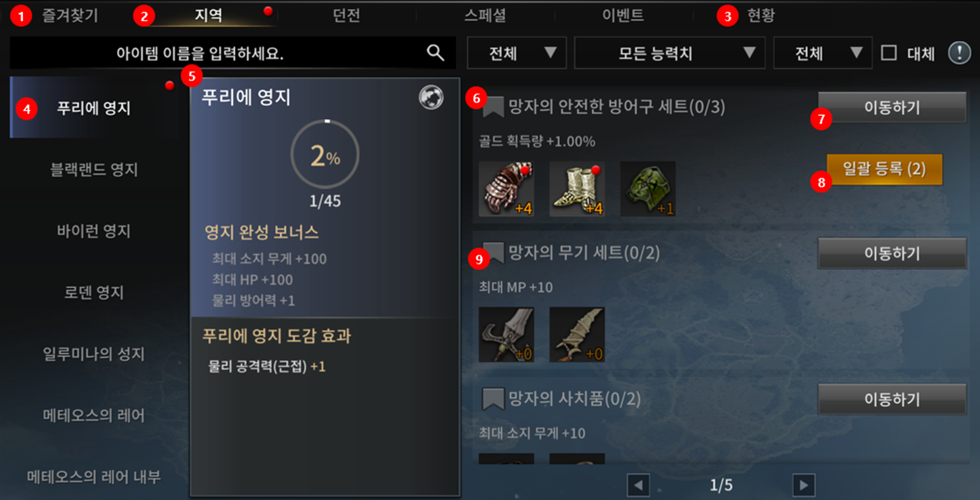Enable the 대체 checkbox
Viewport: 980px width, 500px height.
pyautogui.click(x=889, y=53)
